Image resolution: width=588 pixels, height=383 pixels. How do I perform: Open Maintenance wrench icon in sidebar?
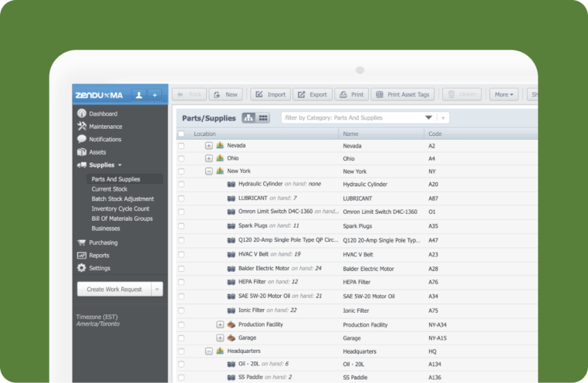(x=82, y=127)
